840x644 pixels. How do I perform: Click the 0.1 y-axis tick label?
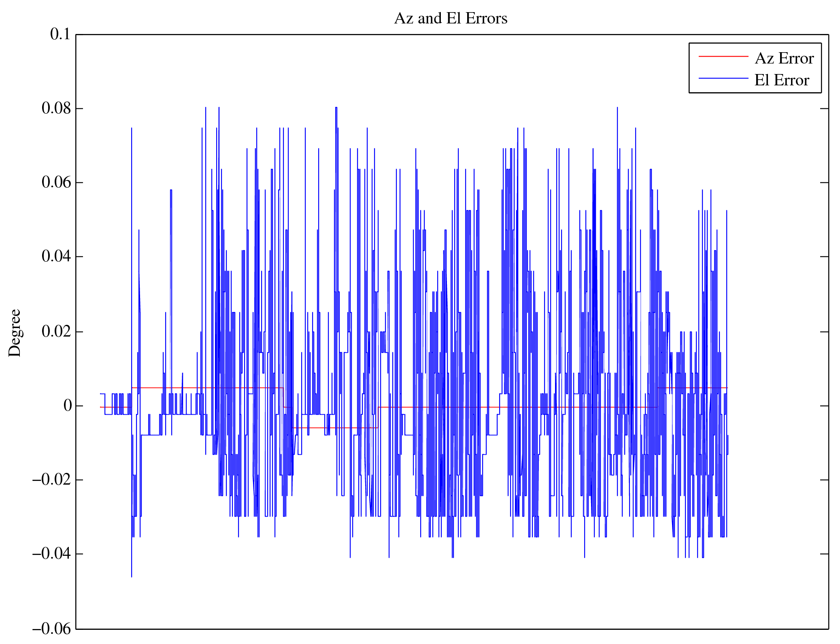click(x=60, y=34)
